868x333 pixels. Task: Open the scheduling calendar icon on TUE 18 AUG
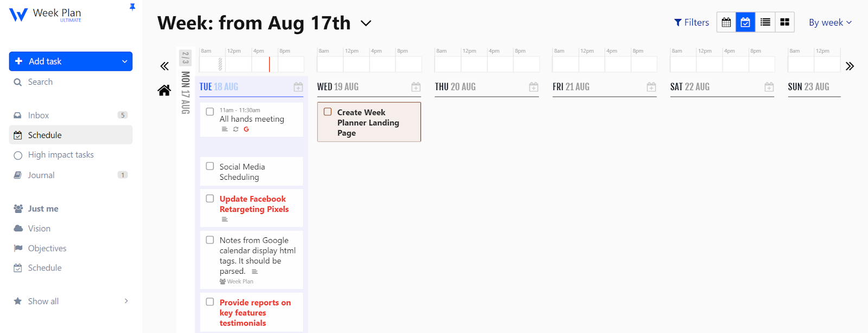tap(298, 86)
